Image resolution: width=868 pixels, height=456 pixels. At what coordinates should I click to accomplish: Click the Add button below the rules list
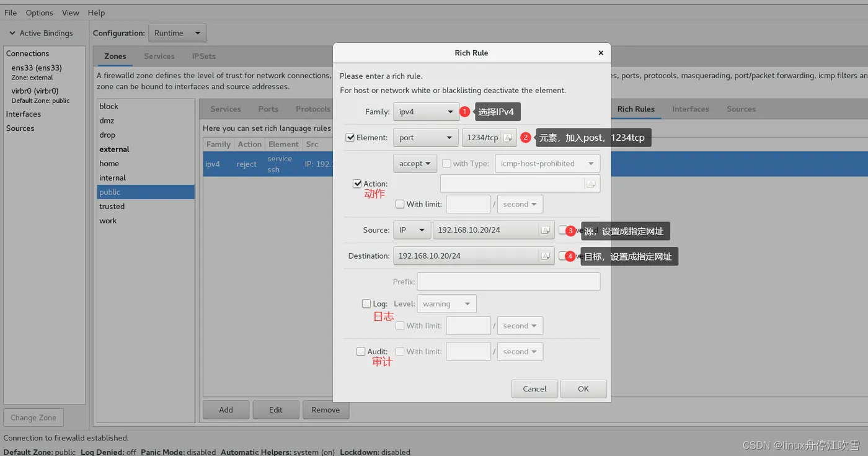point(226,409)
